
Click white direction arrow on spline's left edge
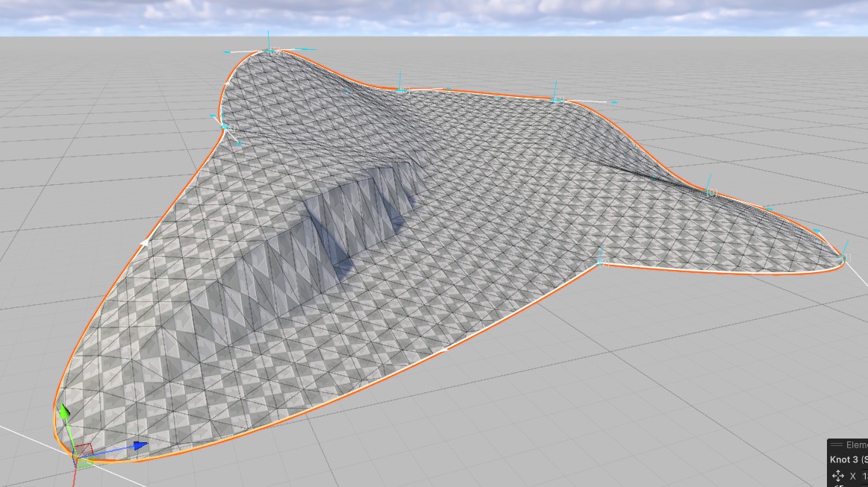pos(145,242)
